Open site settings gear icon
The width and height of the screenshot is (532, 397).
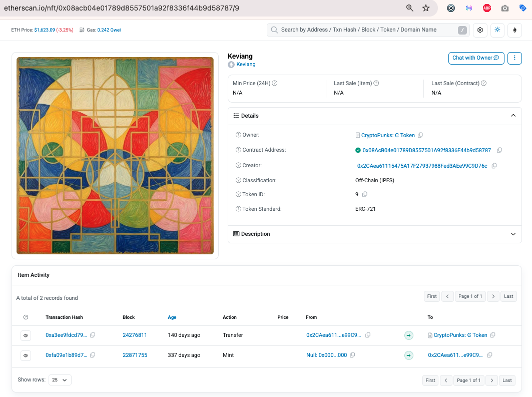coord(480,30)
